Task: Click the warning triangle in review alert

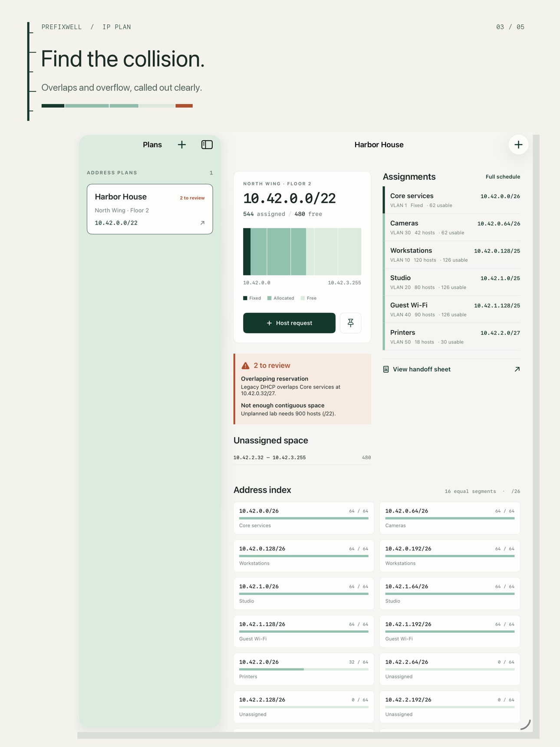Action: pos(245,366)
